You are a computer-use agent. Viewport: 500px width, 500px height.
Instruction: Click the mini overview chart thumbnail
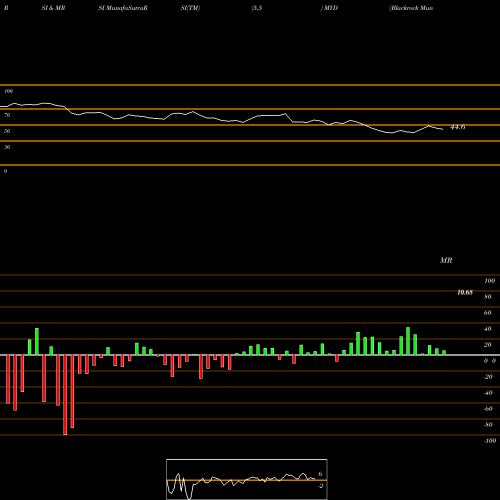pyautogui.click(x=247, y=479)
